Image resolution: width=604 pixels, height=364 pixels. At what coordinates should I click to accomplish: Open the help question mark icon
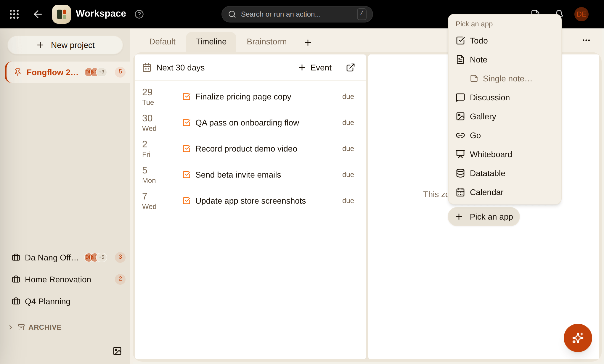point(139,14)
